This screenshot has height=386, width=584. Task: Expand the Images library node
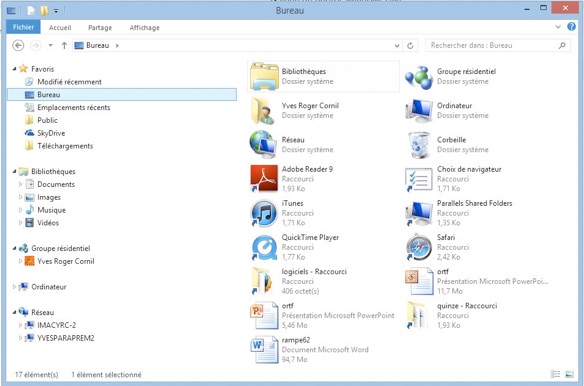[21, 197]
